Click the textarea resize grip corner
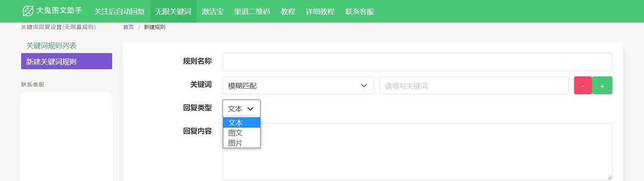 point(609,177)
